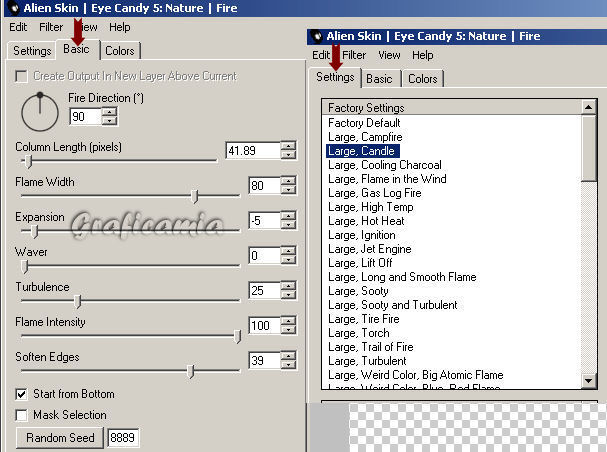Screen dimensions: 607x452
Task: Click the random seed value field 8889
Action: click(123, 438)
